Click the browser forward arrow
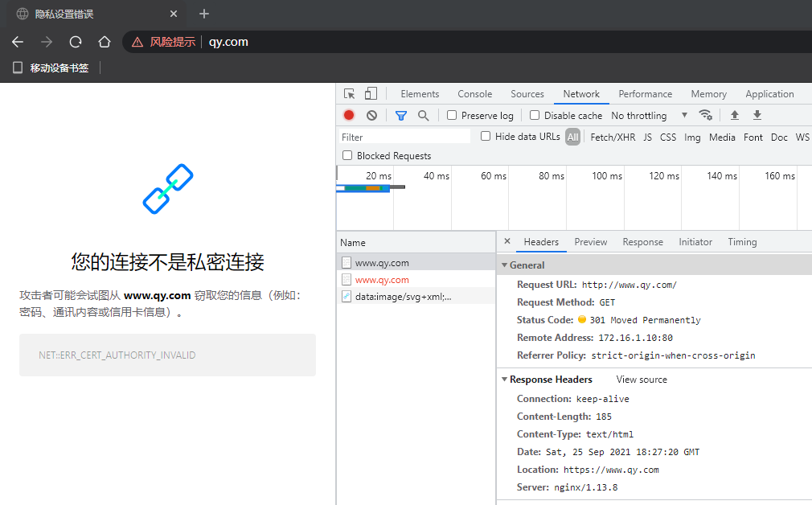Viewport: 812px width, 505px height. coord(47,42)
